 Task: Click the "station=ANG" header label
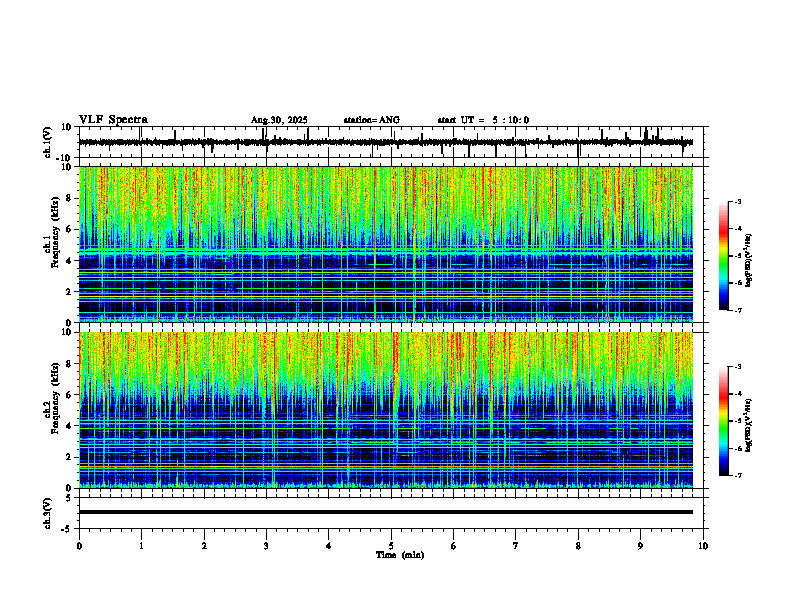pyautogui.click(x=371, y=120)
